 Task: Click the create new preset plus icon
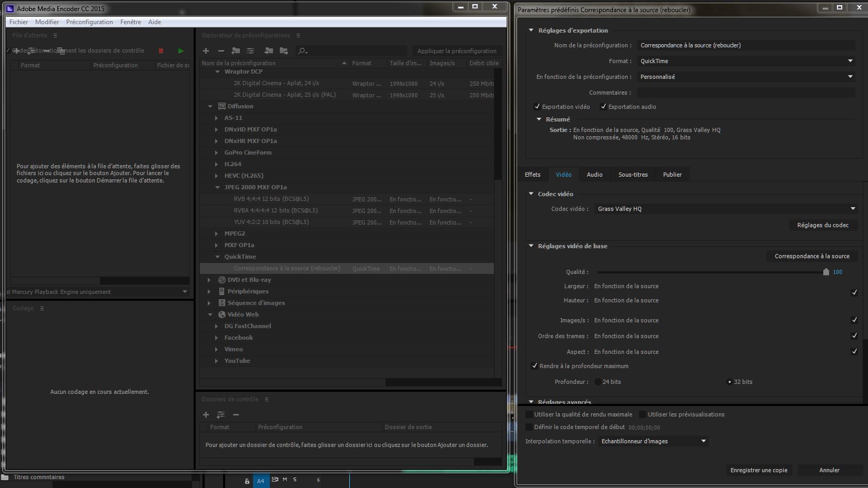pyautogui.click(x=206, y=51)
